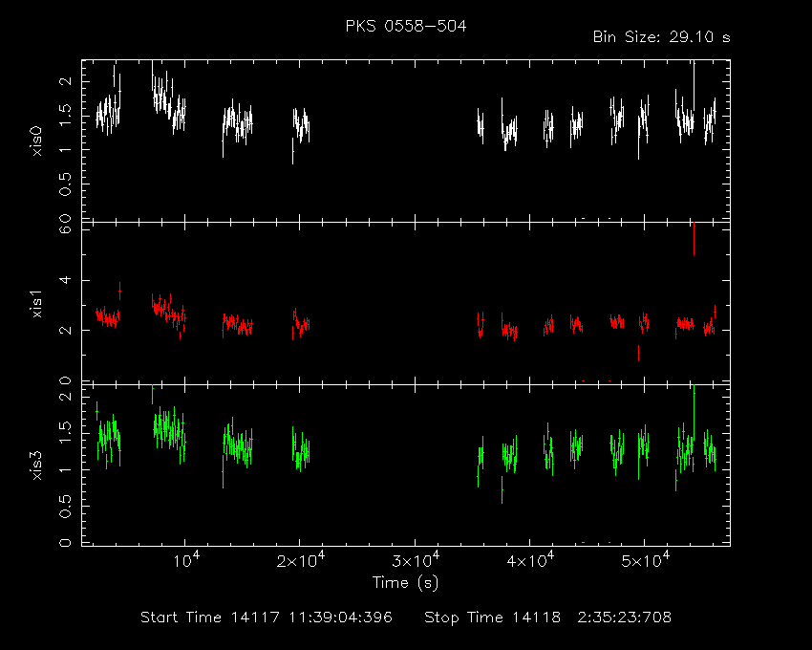Click the 10^4 x-axis tick label
Viewport: 812px width, 650px height.
click(186, 560)
